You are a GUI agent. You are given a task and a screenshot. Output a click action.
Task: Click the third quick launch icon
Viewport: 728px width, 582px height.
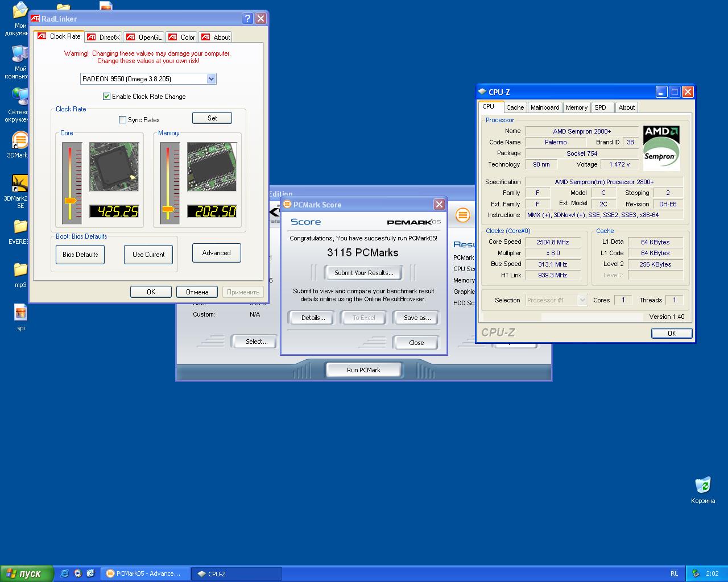90,573
